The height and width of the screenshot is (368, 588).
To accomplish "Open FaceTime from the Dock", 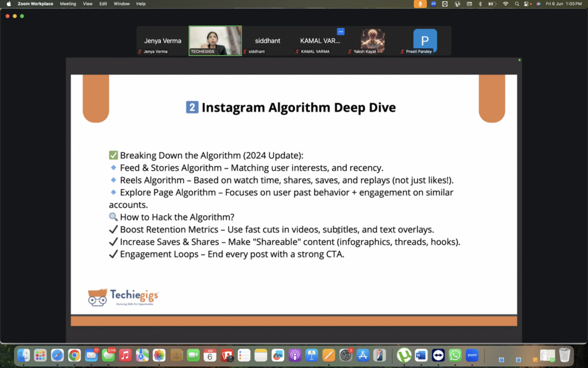I will tap(193, 355).
